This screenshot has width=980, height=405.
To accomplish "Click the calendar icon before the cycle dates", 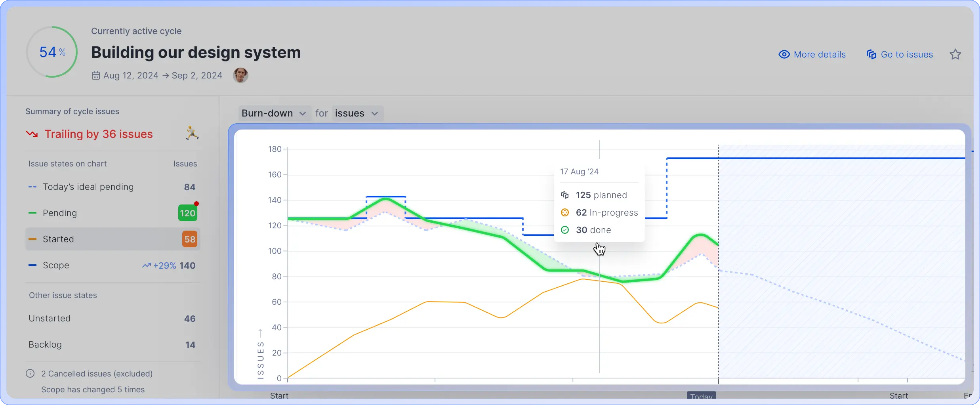I will point(95,75).
